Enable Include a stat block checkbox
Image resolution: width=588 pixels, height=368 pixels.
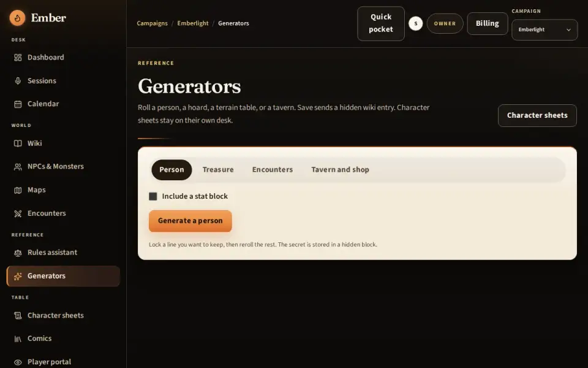(x=153, y=196)
